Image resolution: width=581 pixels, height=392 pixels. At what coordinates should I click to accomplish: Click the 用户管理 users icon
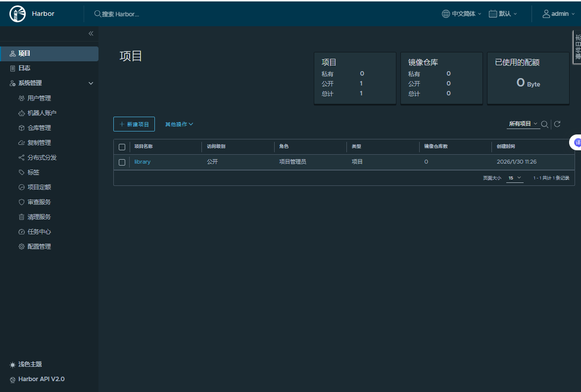pyautogui.click(x=21, y=98)
